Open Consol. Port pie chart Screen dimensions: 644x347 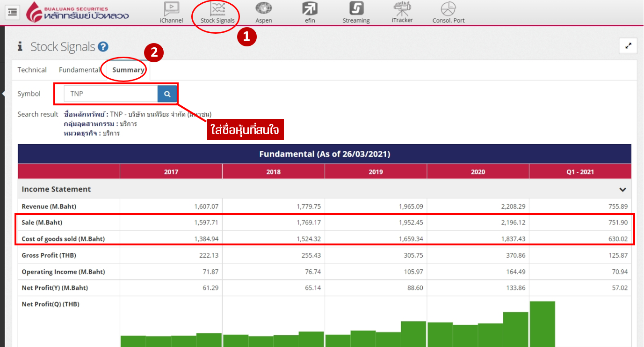449,13
